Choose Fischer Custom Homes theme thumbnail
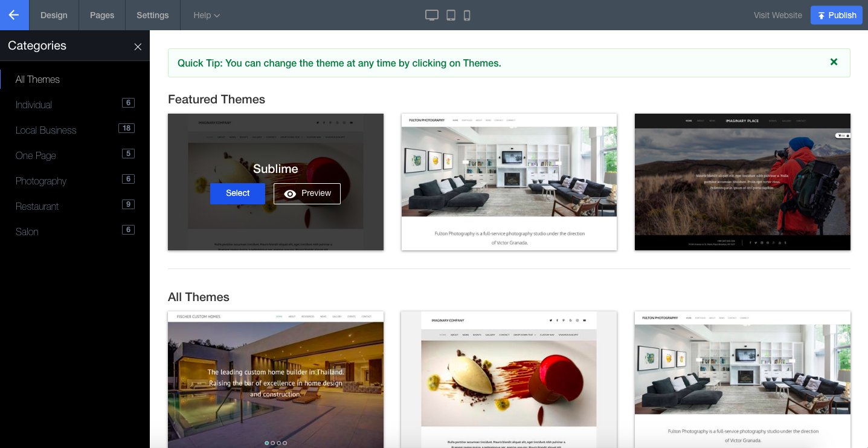 tap(275, 380)
